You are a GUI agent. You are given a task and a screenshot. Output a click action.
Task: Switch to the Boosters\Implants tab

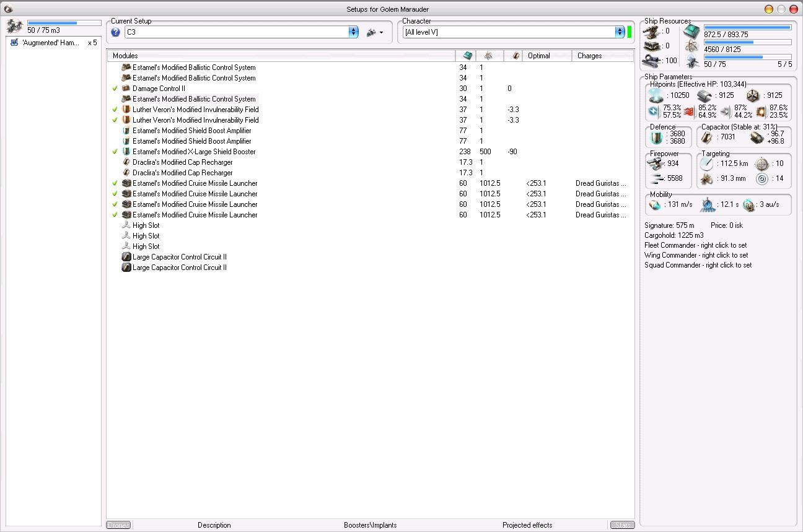pyautogui.click(x=371, y=525)
